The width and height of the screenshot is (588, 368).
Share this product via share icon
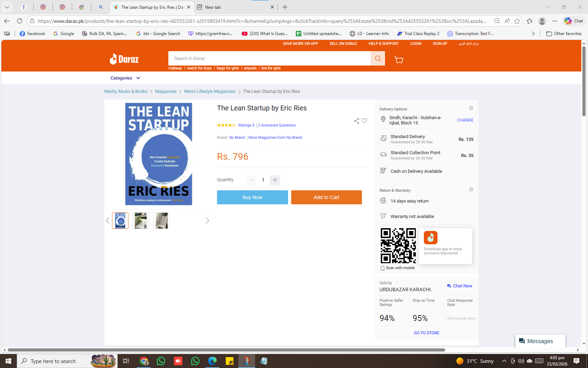click(x=356, y=121)
